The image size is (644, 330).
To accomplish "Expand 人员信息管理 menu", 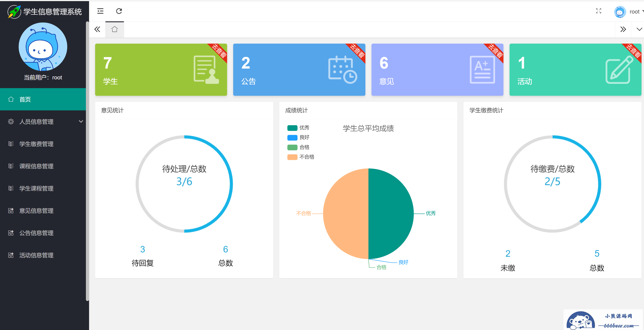I will 43,121.
